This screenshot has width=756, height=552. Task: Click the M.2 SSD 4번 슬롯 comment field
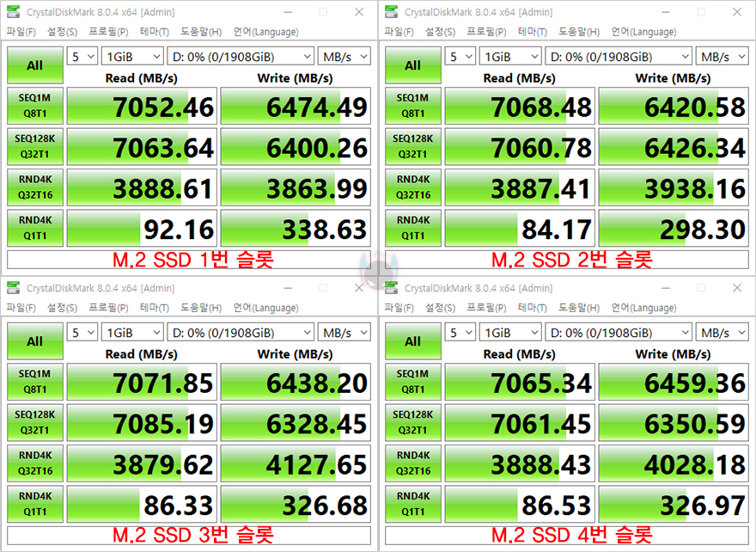point(567,536)
